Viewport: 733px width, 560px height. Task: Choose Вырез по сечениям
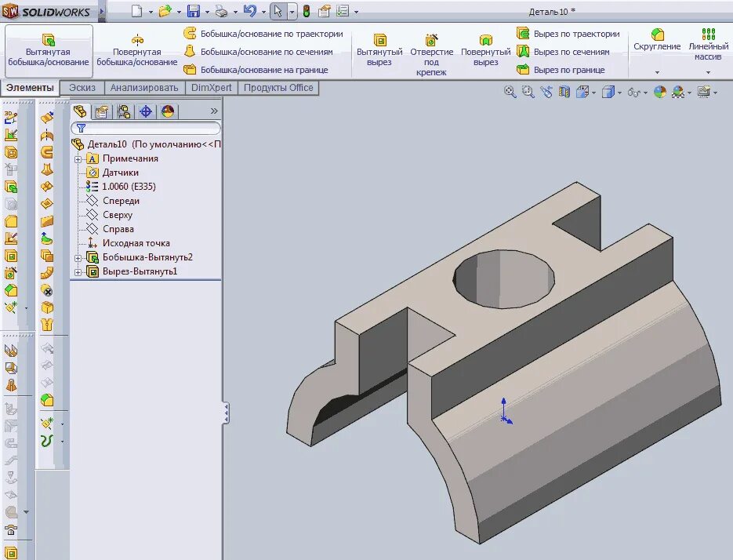coord(563,52)
